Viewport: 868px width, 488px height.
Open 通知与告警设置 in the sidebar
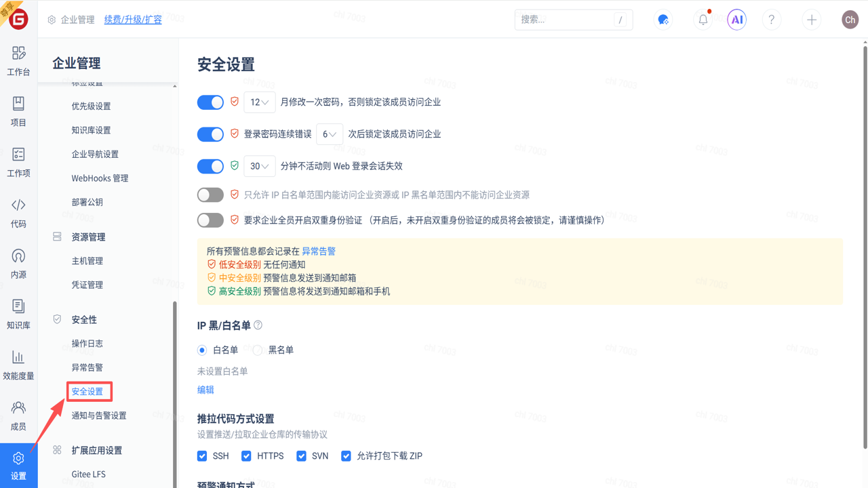99,415
